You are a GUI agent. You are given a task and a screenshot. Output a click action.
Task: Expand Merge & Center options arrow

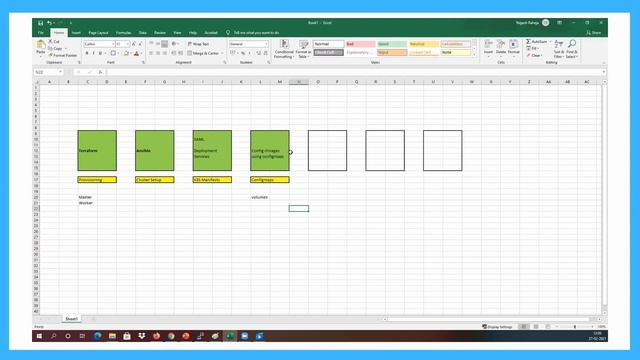pyautogui.click(x=222, y=53)
